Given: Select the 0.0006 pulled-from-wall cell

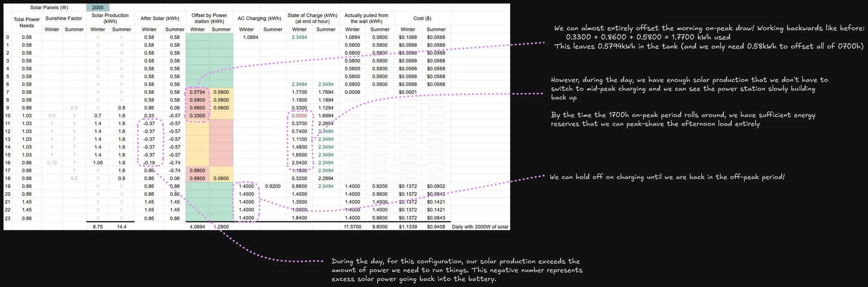Looking at the screenshot, I should 352,92.
